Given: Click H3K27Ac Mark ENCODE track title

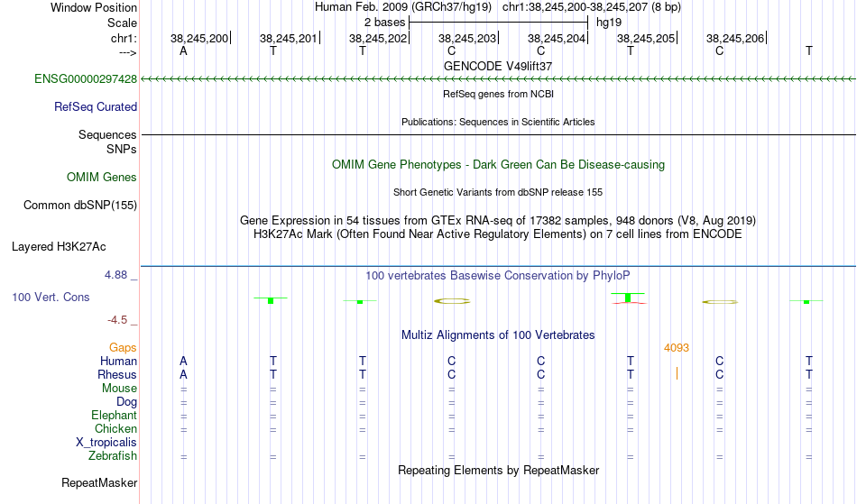Looking at the screenshot, I should [498, 234].
